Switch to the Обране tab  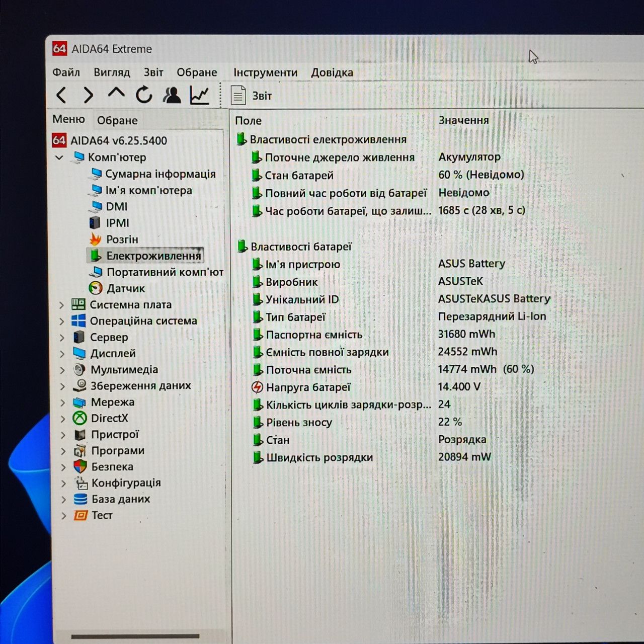pyautogui.click(x=117, y=120)
